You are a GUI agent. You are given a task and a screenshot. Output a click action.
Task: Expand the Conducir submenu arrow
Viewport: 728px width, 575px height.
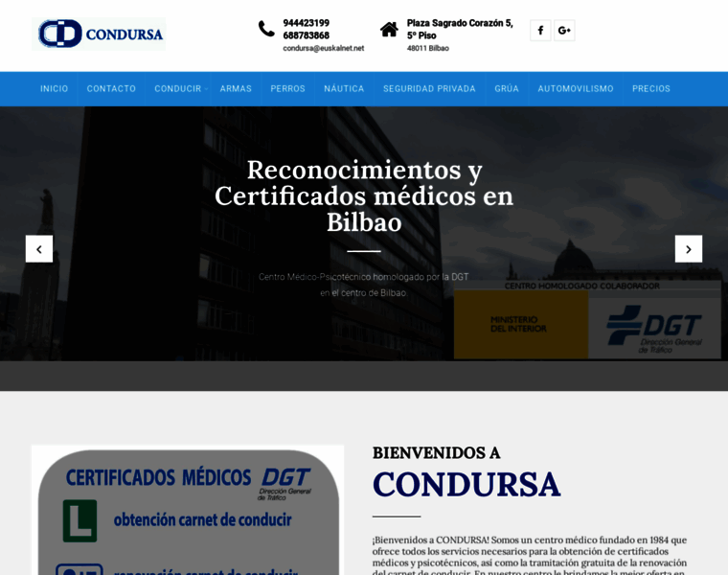(x=206, y=89)
